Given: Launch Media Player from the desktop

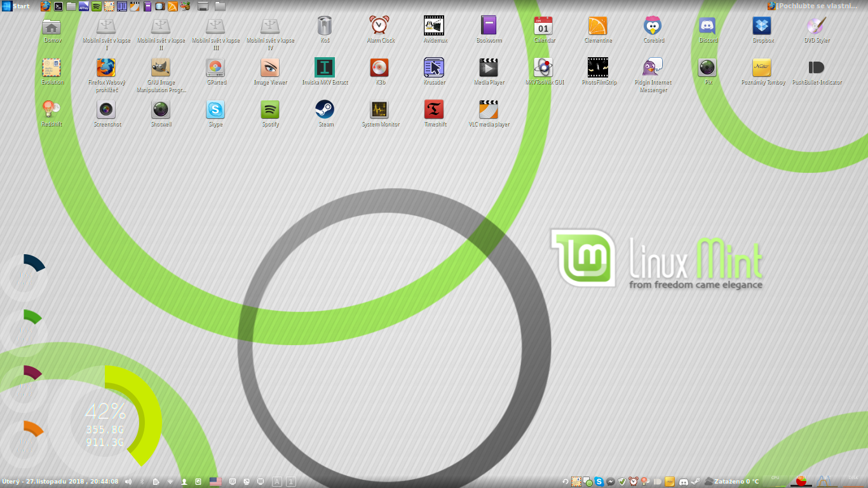Looking at the screenshot, I should coord(489,72).
